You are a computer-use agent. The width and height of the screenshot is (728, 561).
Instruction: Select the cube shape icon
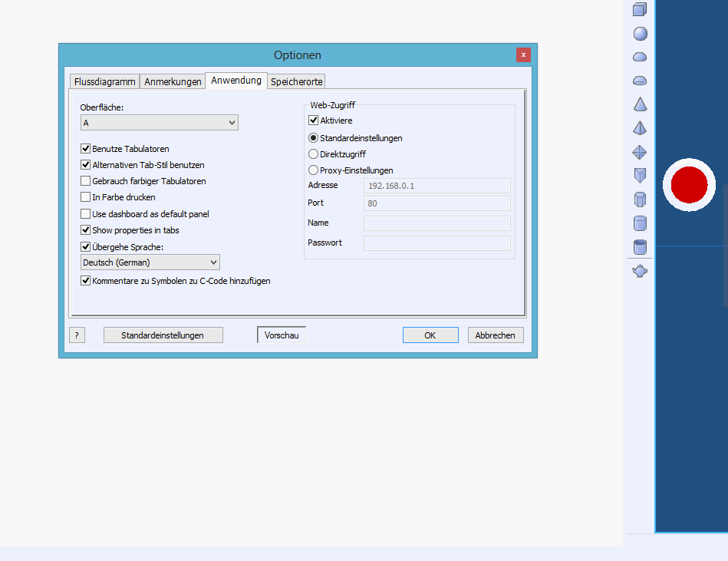pos(640,9)
